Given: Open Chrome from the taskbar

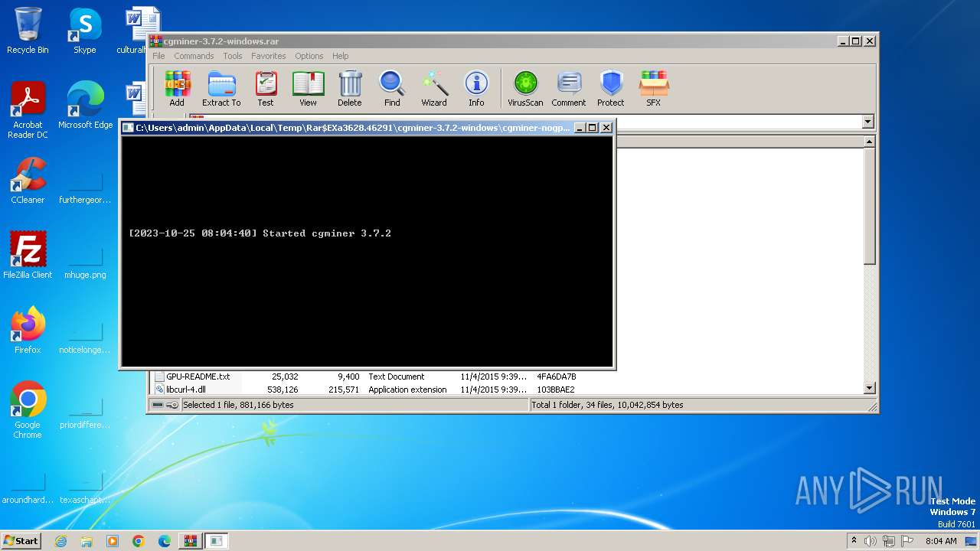Looking at the screenshot, I should (139, 541).
